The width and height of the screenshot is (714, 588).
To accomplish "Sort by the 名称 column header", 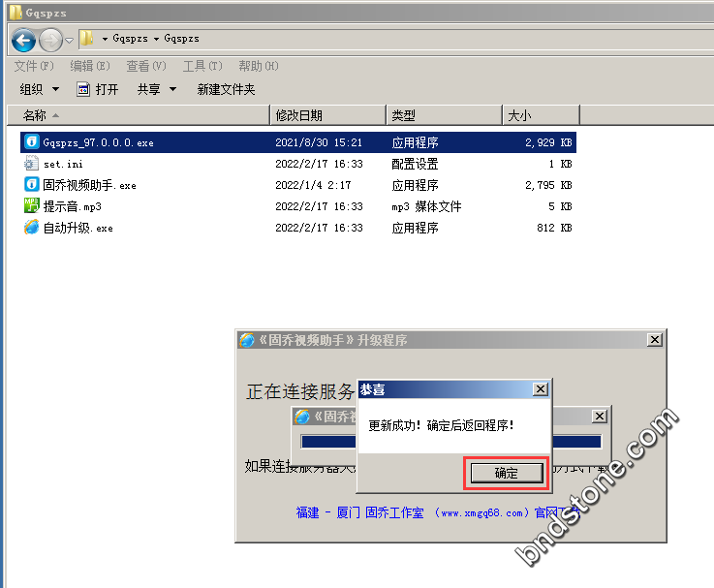I will point(139,115).
